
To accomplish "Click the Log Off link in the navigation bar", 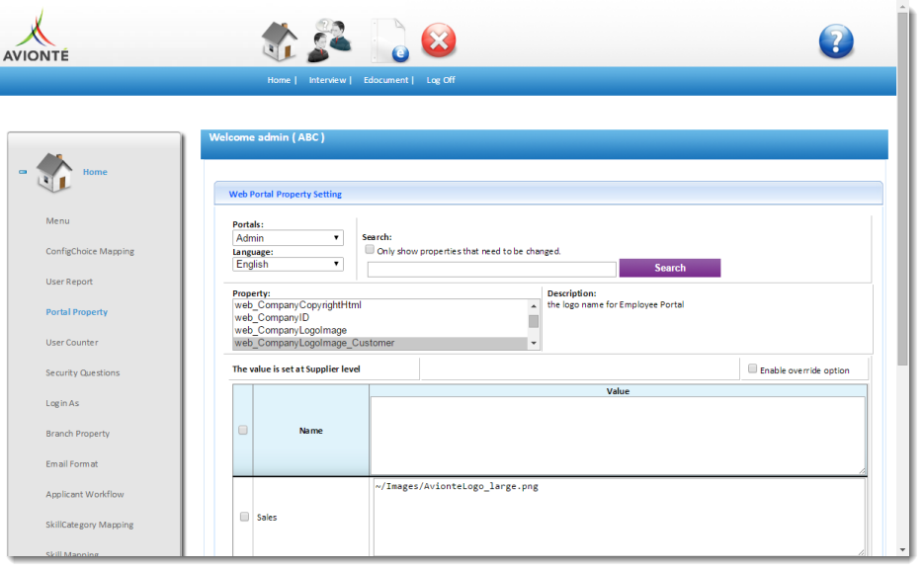I will (x=441, y=80).
